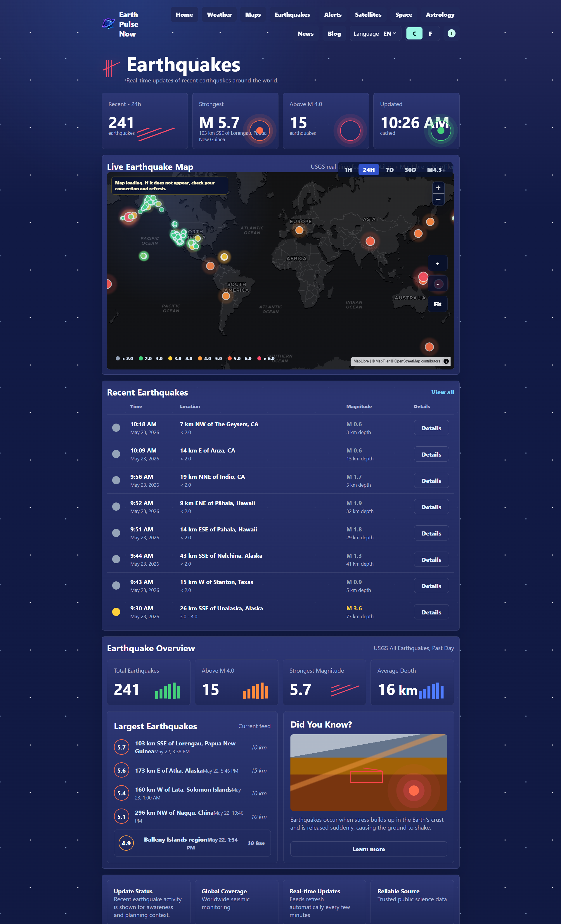561x924 pixels.
Task: Click the 5.7 magnitude badge in Largest Earthquakes
Action: pyautogui.click(x=122, y=747)
